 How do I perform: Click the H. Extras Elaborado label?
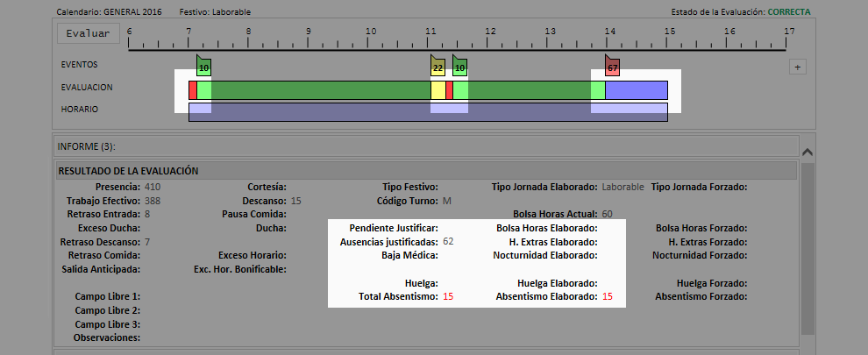553,241
